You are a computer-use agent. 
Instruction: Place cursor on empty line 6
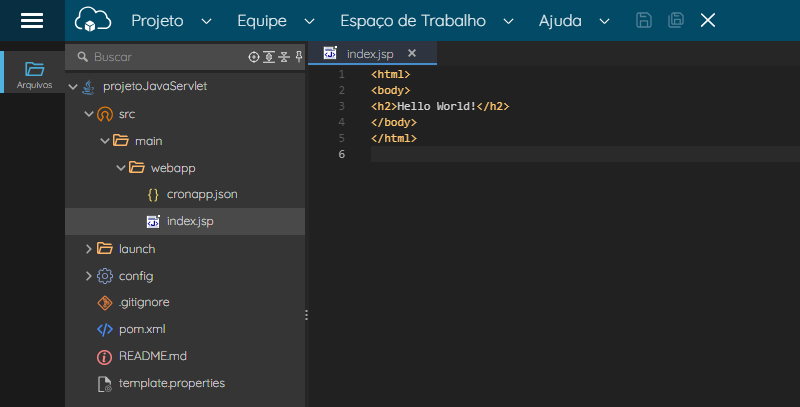tap(585, 154)
